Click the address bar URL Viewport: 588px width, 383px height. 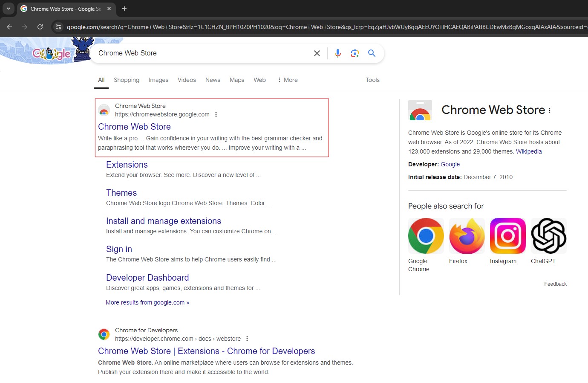(326, 27)
